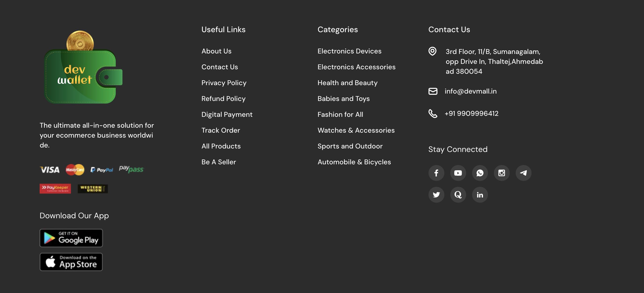The width and height of the screenshot is (644, 293).
Task: Open the Track Order link
Action: coord(220,130)
